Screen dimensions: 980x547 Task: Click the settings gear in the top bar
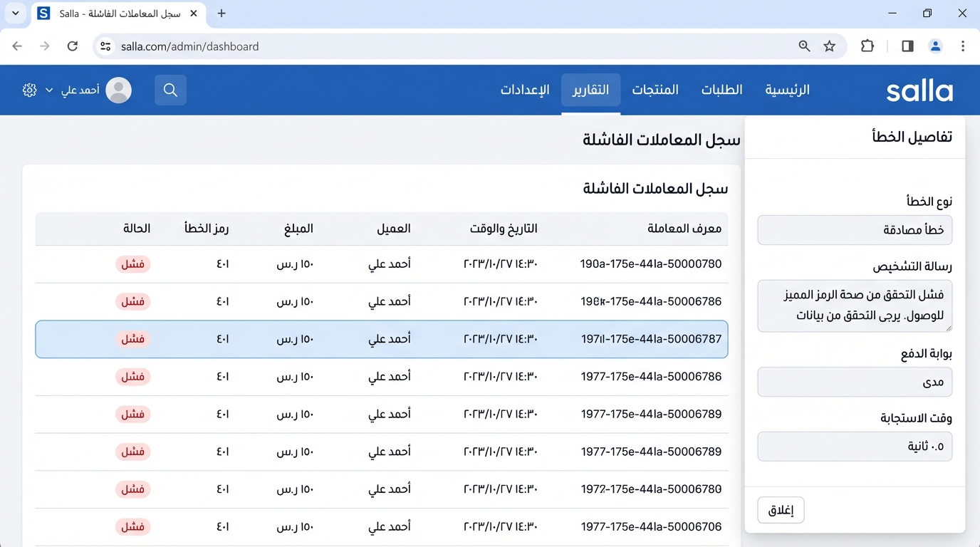pyautogui.click(x=29, y=89)
